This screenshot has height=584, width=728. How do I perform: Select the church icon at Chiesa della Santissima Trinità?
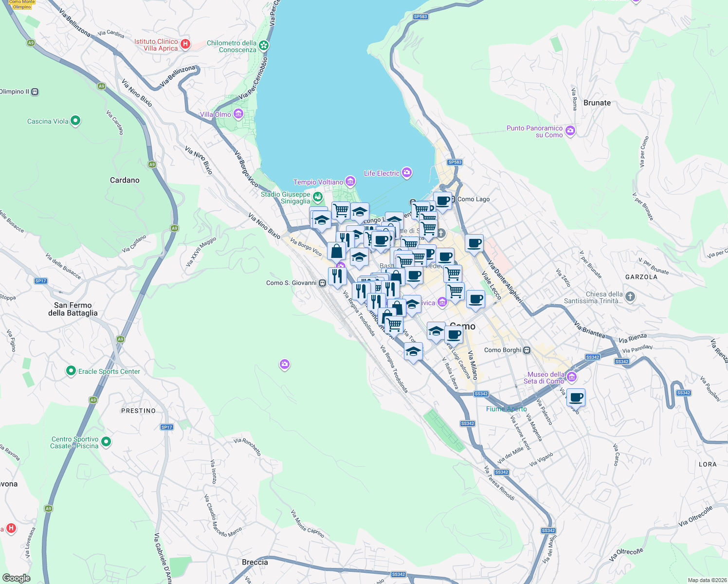629,296
